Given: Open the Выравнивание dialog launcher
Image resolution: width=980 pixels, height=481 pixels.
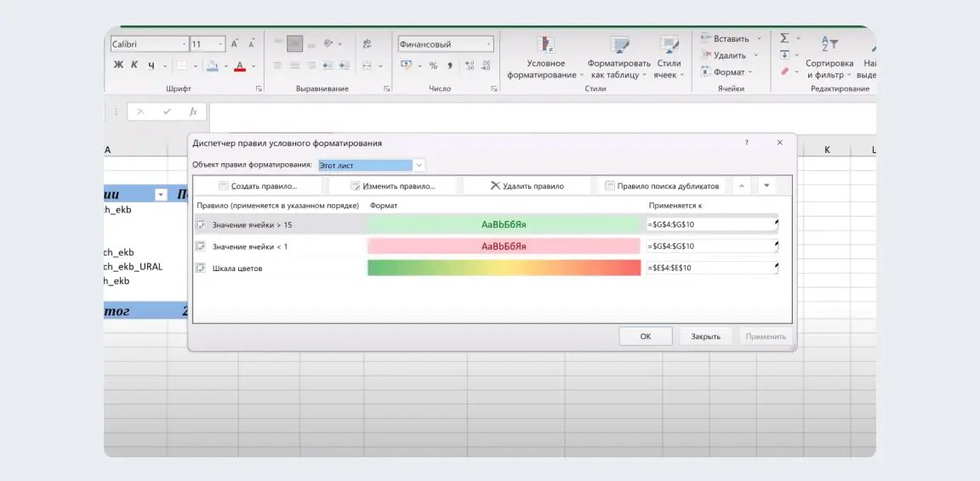Looking at the screenshot, I should click(386, 88).
